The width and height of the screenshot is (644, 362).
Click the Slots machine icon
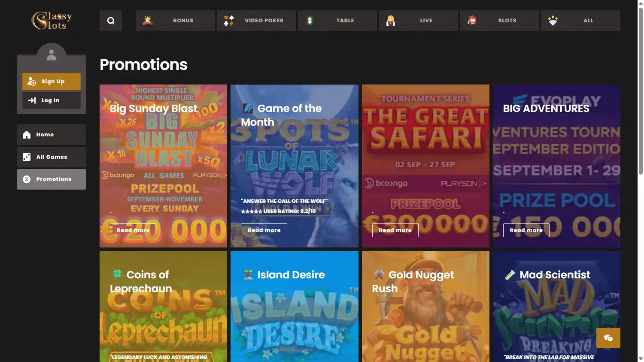point(472,20)
